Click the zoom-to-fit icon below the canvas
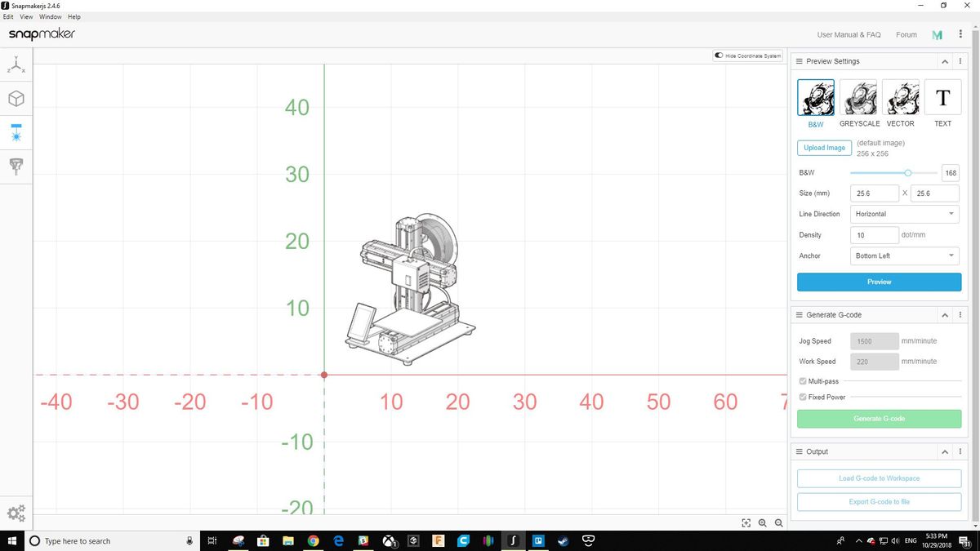The image size is (980, 551). [x=746, y=522]
